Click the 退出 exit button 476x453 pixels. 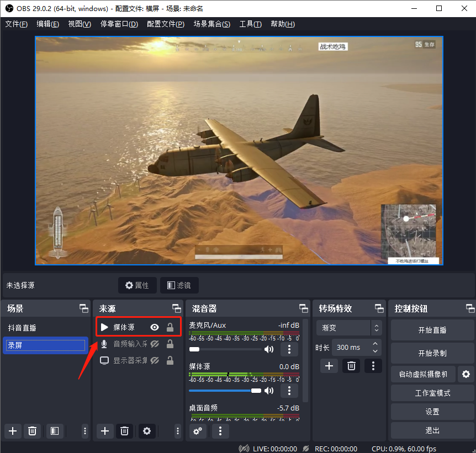click(x=432, y=430)
